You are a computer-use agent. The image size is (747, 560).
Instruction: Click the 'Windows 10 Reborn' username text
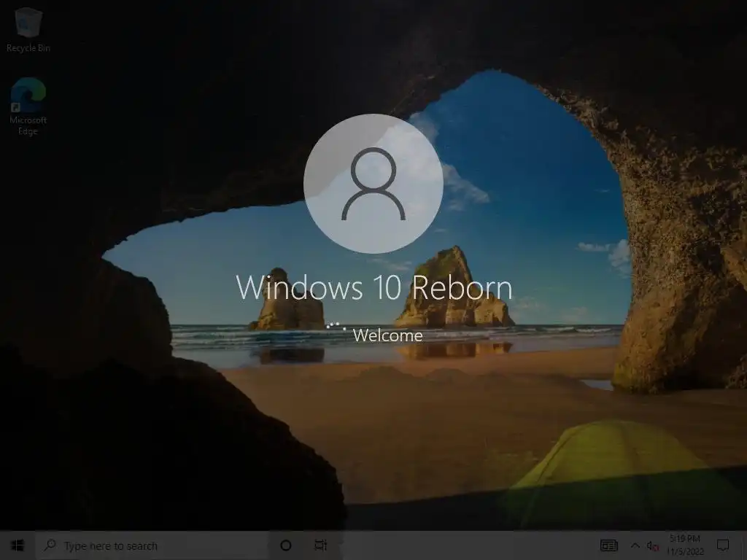374,287
